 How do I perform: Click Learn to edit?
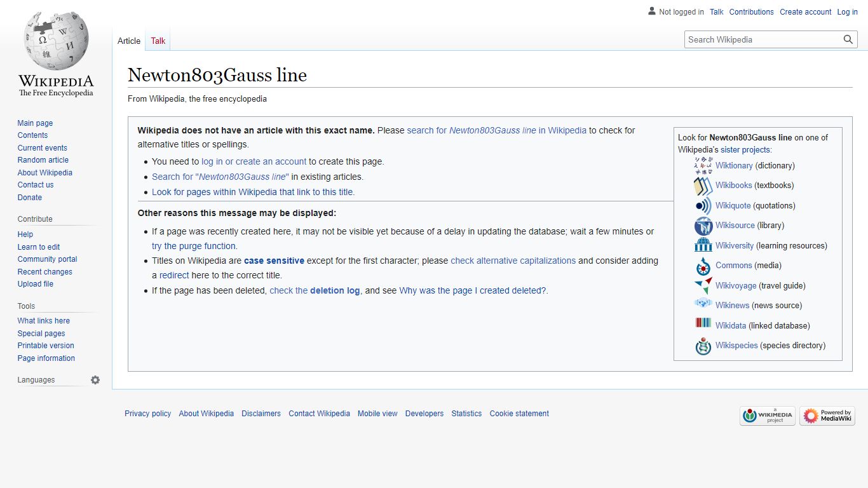tap(39, 247)
